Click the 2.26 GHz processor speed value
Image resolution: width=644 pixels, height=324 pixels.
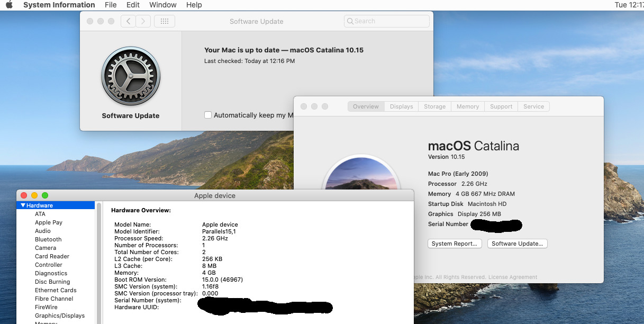coord(215,238)
